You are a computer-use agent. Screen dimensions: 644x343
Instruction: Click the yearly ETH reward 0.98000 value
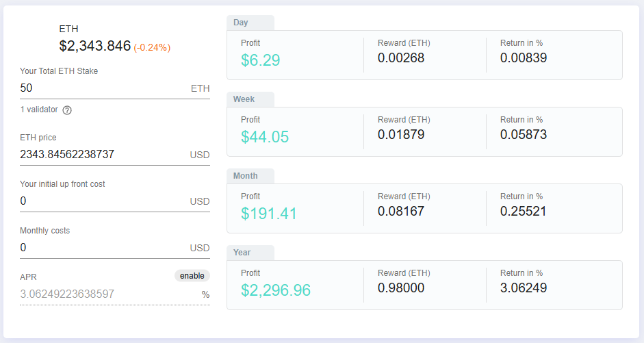tap(401, 288)
